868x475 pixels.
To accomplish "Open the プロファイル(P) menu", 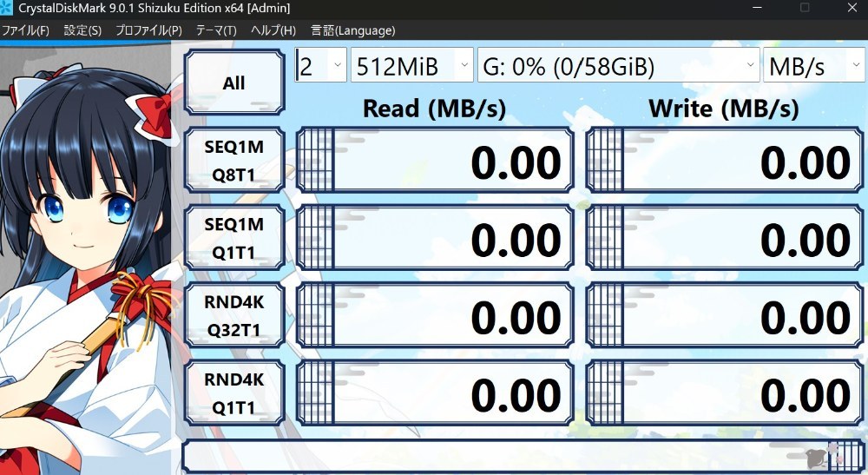I will click(x=148, y=30).
